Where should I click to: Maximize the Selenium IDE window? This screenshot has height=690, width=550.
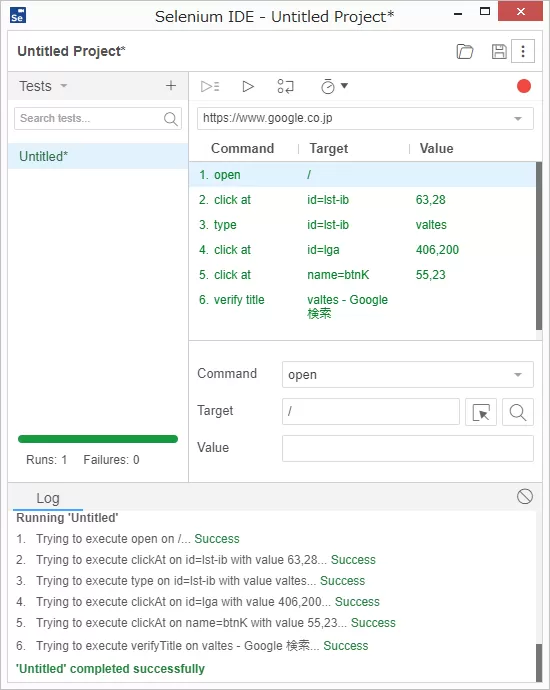pyautogui.click(x=484, y=12)
